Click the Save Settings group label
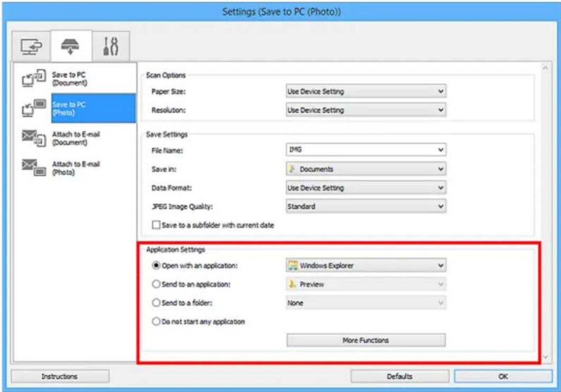 [x=167, y=135]
